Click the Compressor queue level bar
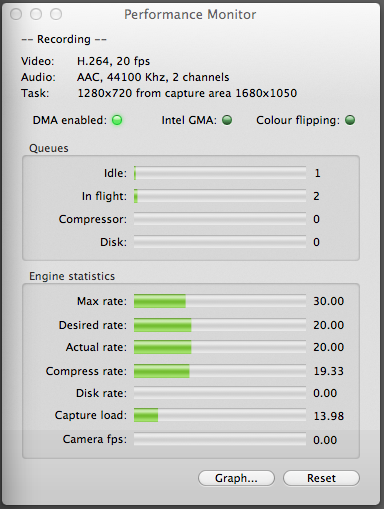 click(220, 219)
